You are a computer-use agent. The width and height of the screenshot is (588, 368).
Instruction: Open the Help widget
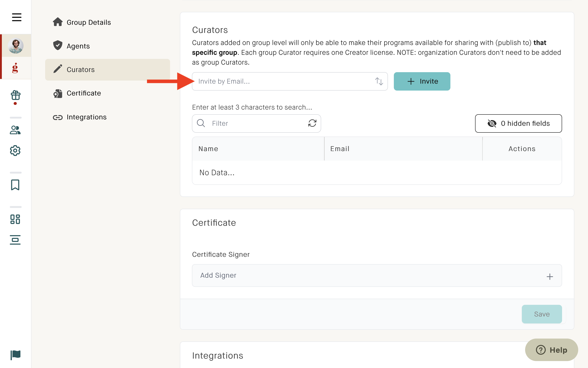[x=551, y=350]
